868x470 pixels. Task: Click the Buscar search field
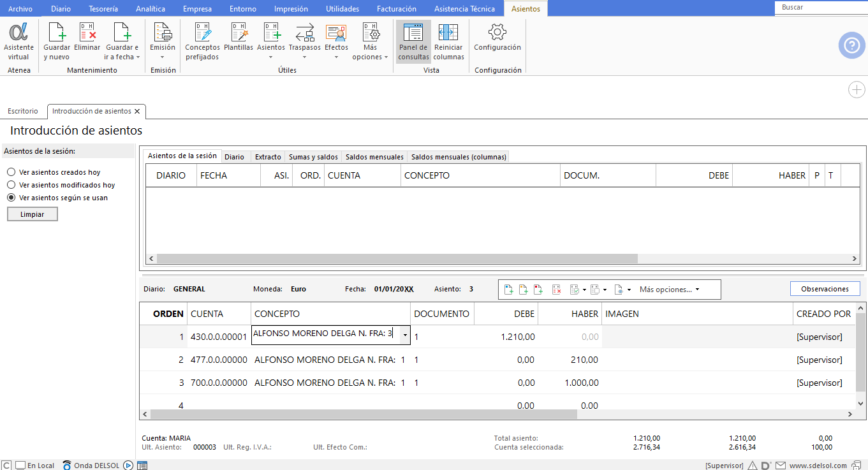pos(821,8)
